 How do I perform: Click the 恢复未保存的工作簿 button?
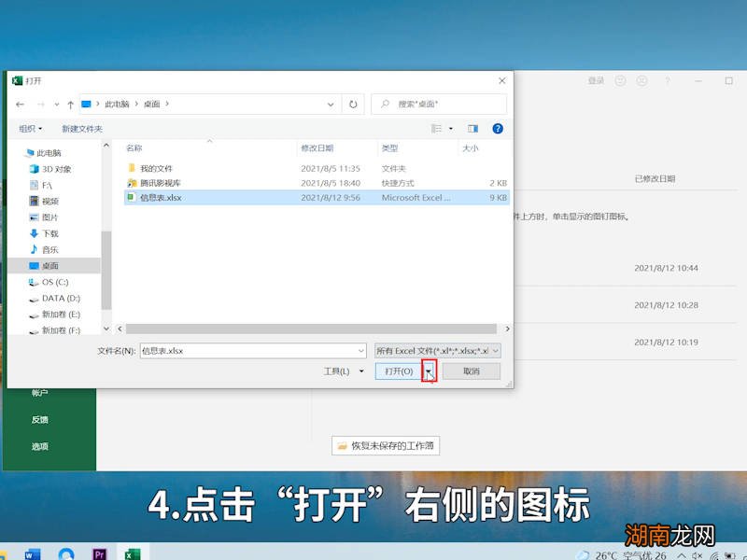(x=385, y=445)
